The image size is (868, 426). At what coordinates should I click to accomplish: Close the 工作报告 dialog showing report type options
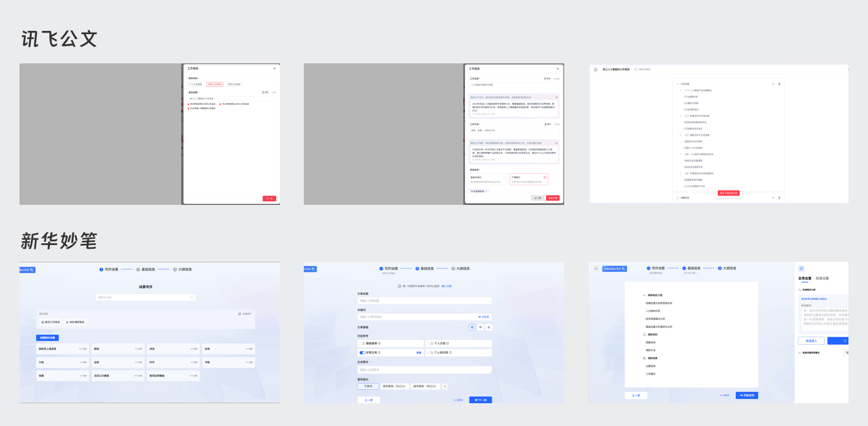[275, 68]
